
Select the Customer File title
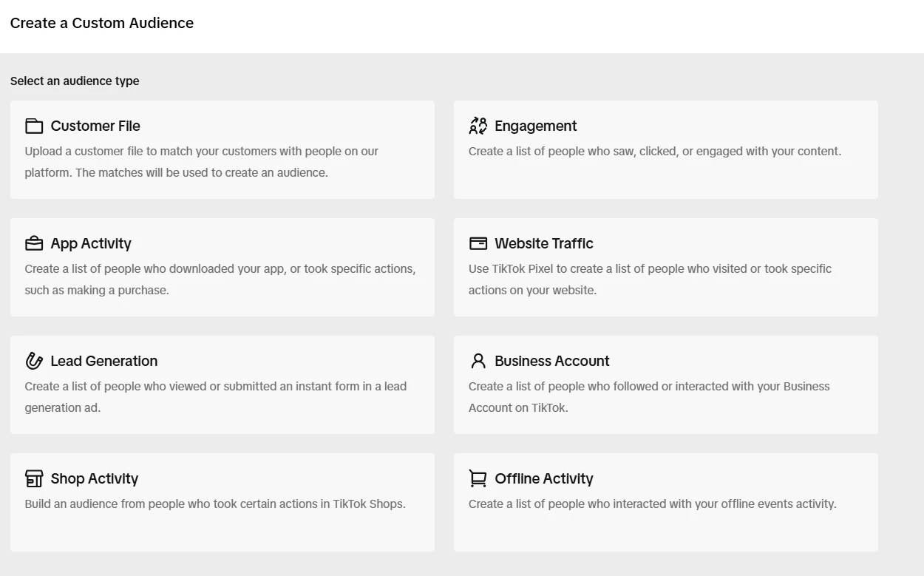coord(95,126)
